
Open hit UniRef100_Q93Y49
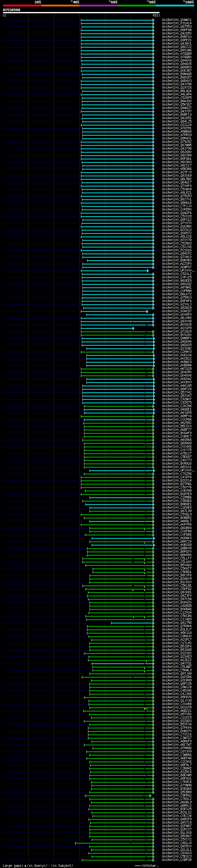coord(176,321)
